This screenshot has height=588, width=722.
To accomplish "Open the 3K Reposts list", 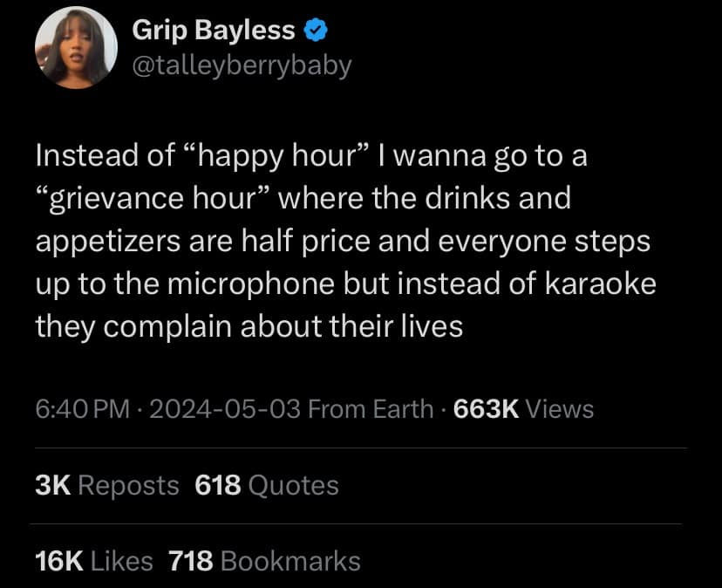I will pyautogui.click(x=107, y=485).
